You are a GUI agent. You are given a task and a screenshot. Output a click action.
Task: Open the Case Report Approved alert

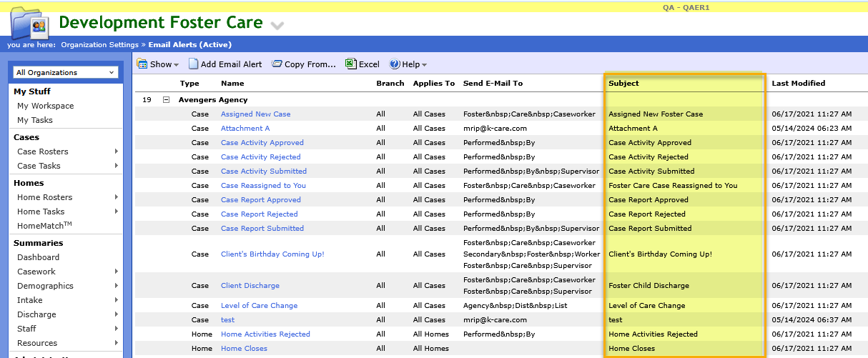tap(261, 200)
